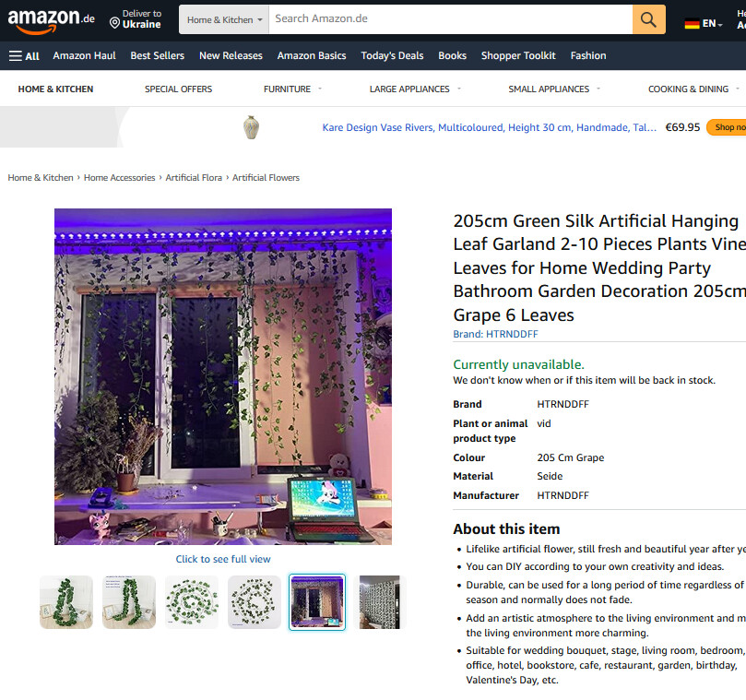Viewport: 746px width, 700px height.
Task: Go to Special Offers tab
Action: click(178, 89)
